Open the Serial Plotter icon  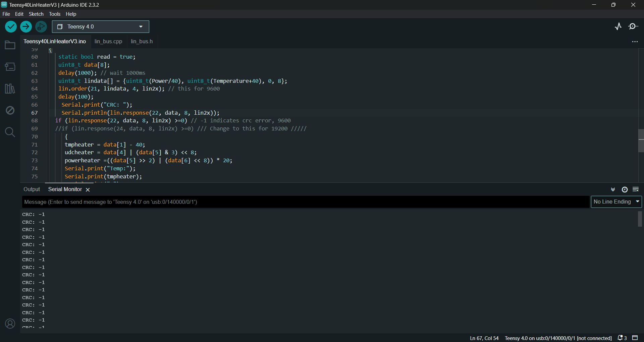(x=618, y=26)
